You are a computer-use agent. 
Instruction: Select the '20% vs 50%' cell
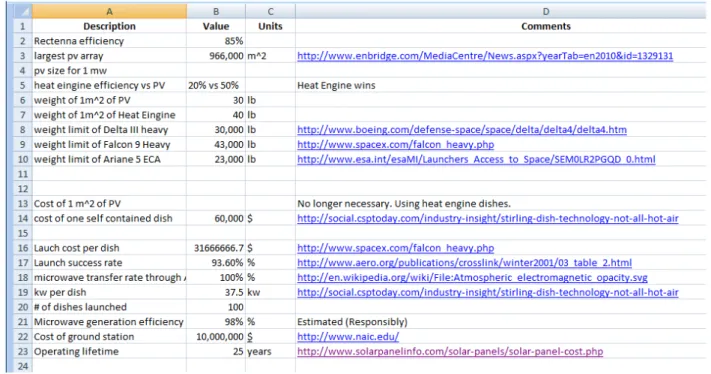216,85
